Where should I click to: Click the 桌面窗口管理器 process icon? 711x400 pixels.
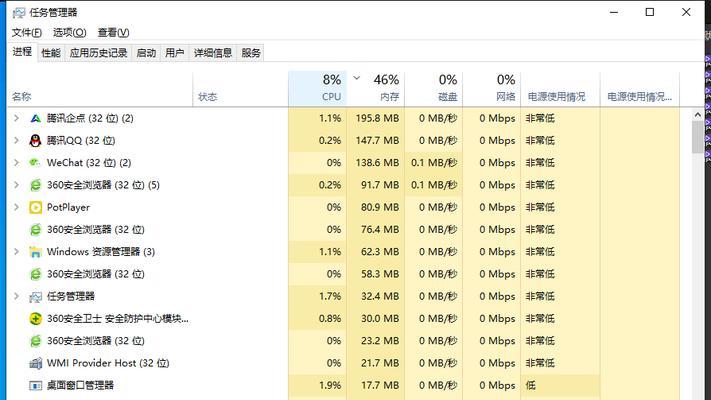point(35,385)
